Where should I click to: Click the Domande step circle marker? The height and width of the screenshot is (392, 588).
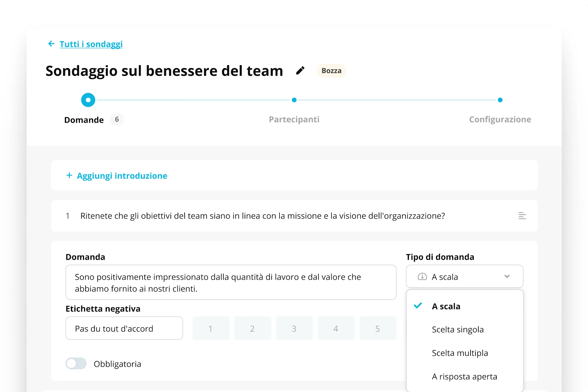[88, 100]
